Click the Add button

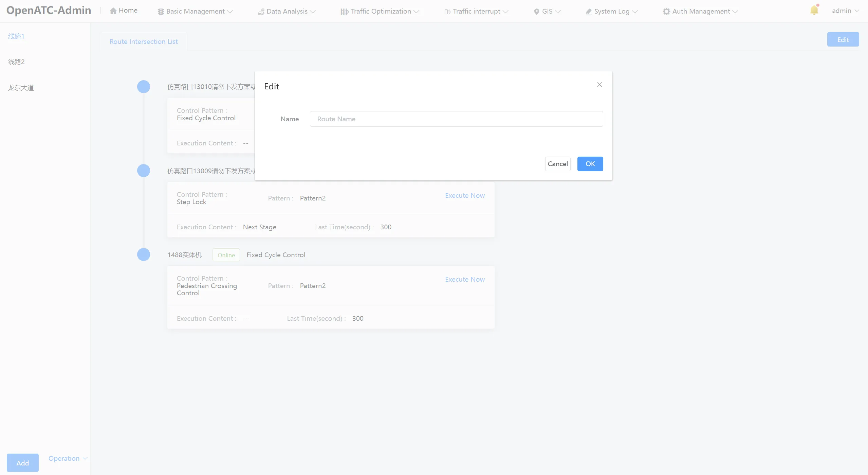tap(23, 463)
